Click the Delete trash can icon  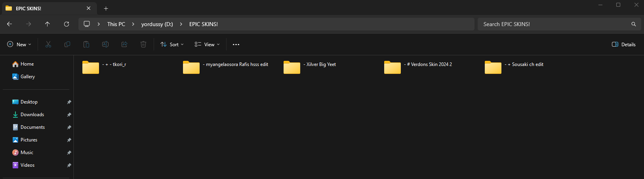coord(143,45)
